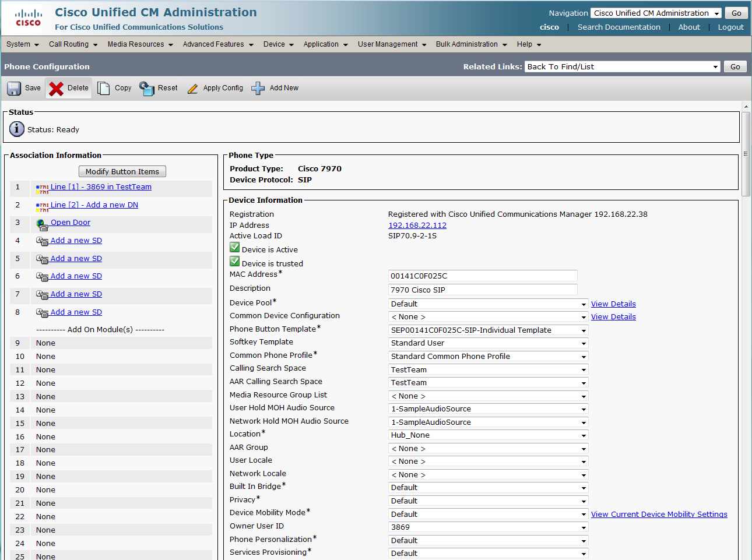Toggle the Device is Active checkbox

point(235,248)
